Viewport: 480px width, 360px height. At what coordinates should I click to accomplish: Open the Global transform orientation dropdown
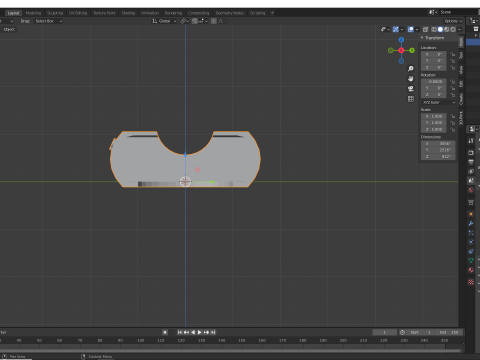tap(164, 21)
